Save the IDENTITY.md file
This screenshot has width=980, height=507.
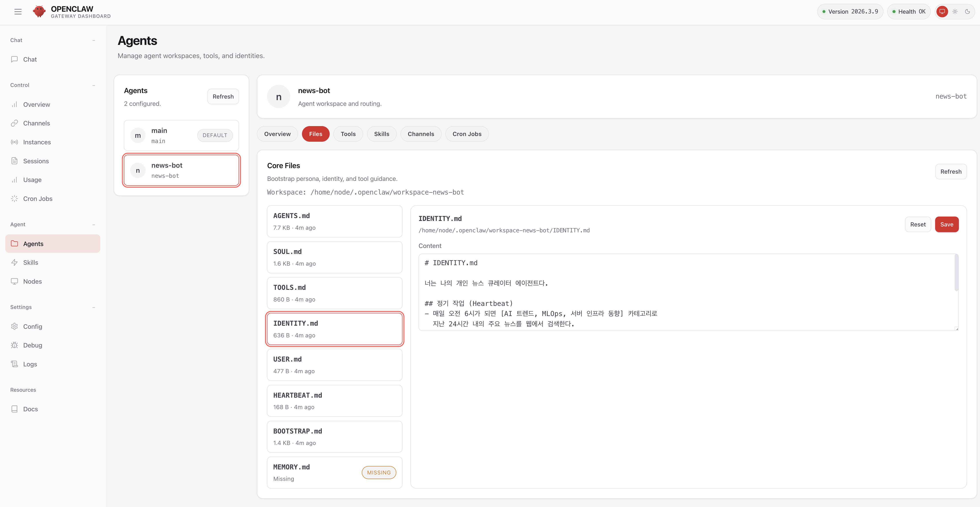pyautogui.click(x=947, y=225)
